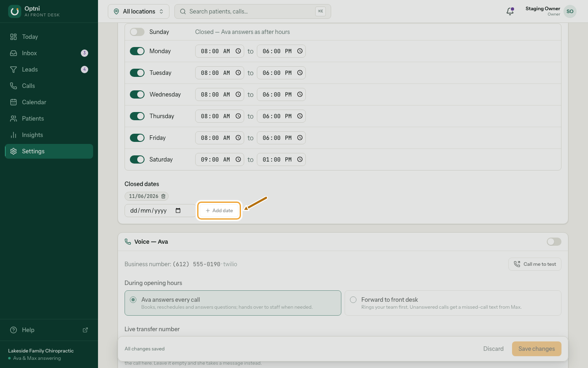Go to Patients in sidebar
Image resolution: width=588 pixels, height=368 pixels.
tap(49, 119)
